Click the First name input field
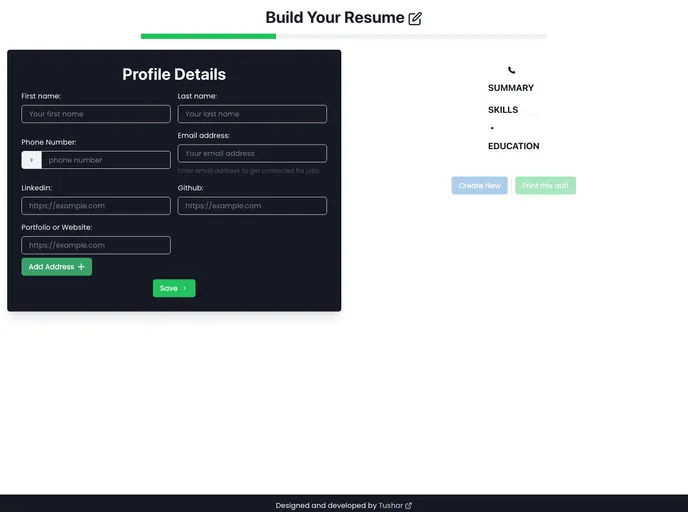This screenshot has height=512, width=688. point(96,114)
